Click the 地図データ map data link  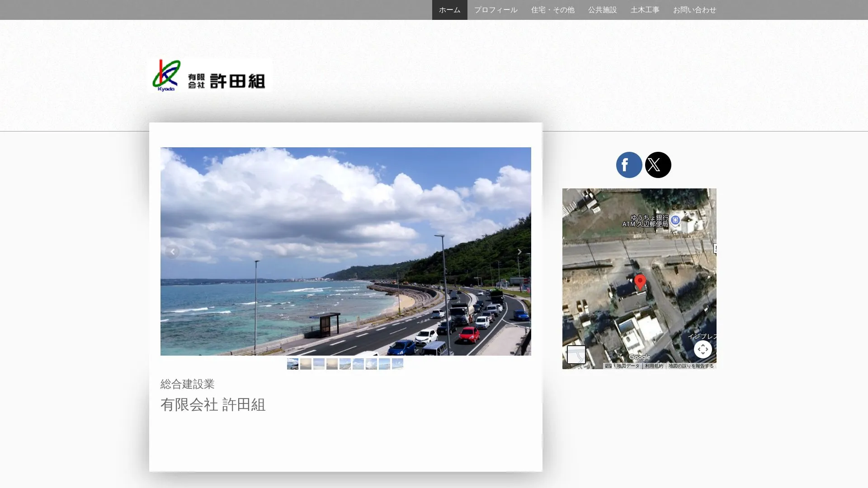click(x=628, y=366)
